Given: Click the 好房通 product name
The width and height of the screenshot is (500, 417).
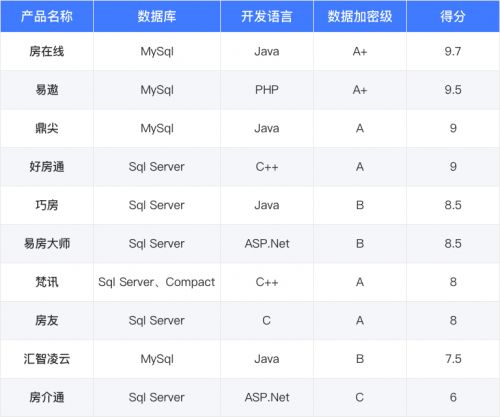Looking at the screenshot, I should pyautogui.click(x=47, y=167).
